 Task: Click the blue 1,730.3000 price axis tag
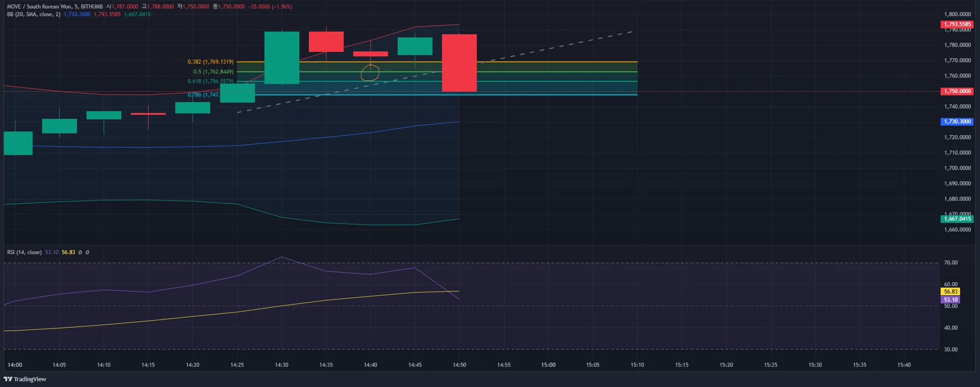coord(957,122)
